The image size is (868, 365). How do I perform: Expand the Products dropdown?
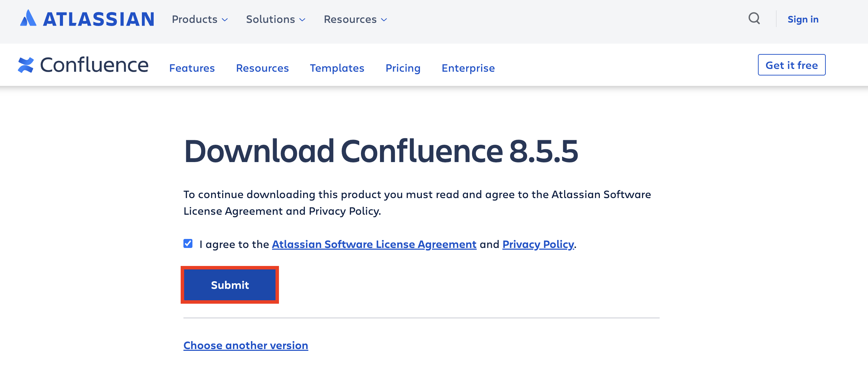point(200,19)
